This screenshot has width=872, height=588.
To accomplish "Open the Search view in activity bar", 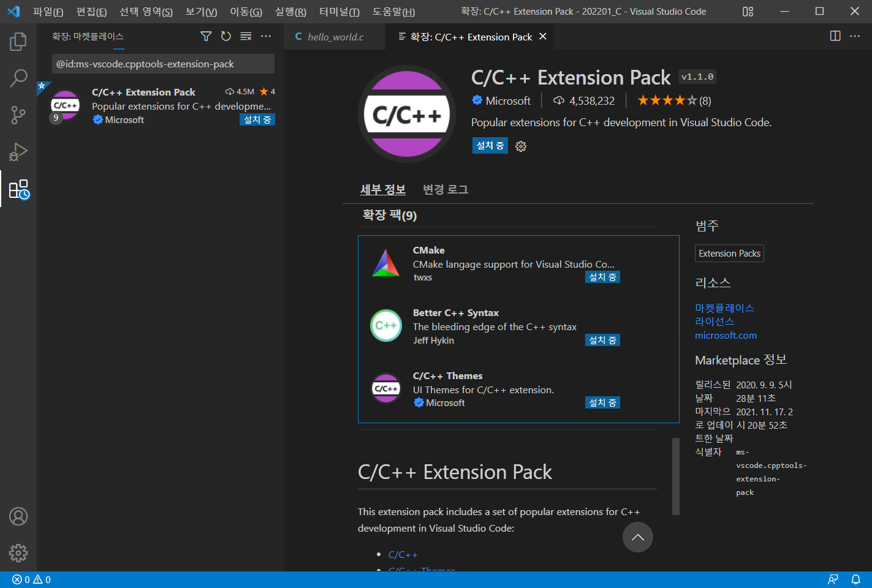I will [18, 78].
